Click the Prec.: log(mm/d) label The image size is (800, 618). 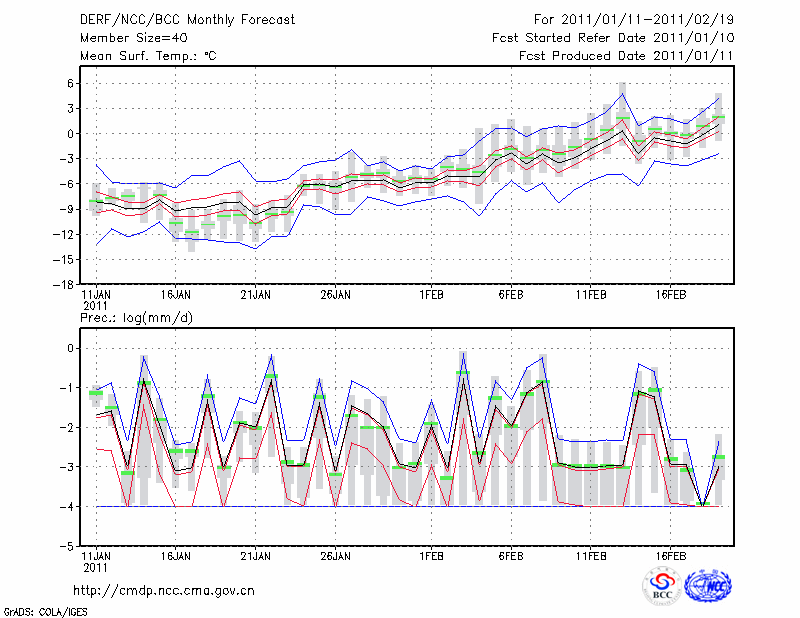pyautogui.click(x=133, y=317)
